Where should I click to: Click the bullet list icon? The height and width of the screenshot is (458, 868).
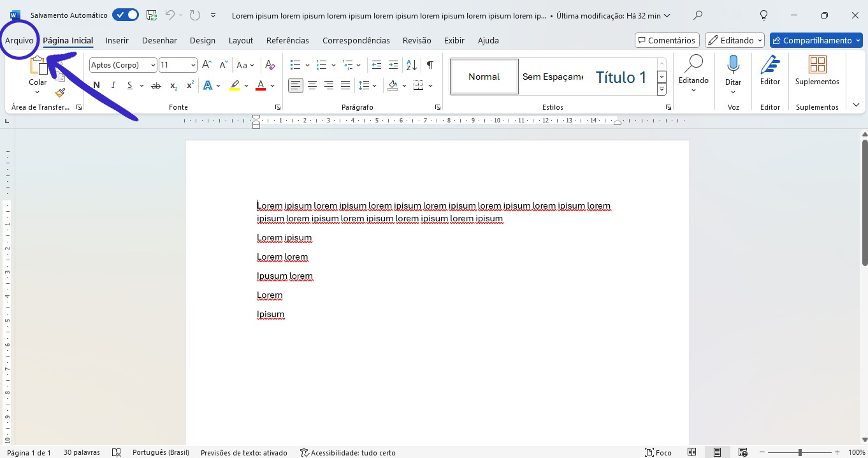(295, 65)
